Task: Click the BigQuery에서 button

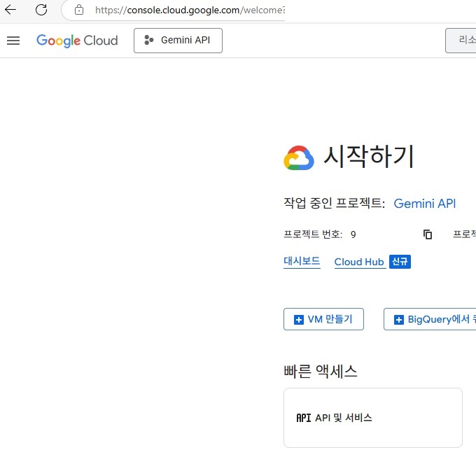Action: pyautogui.click(x=430, y=319)
